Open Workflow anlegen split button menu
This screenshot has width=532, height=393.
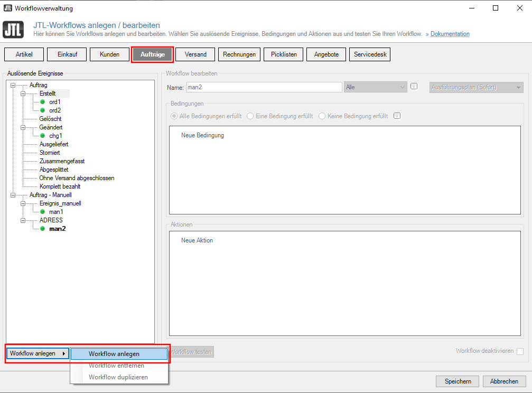38,353
